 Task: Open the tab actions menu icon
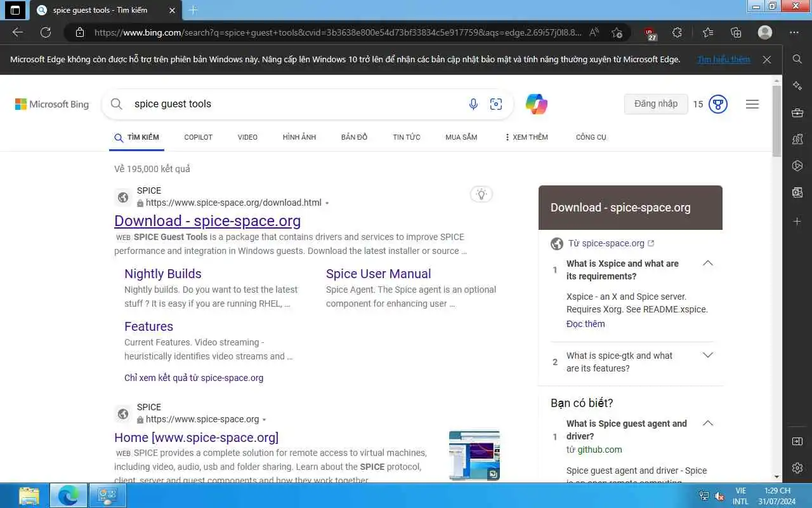(15, 10)
